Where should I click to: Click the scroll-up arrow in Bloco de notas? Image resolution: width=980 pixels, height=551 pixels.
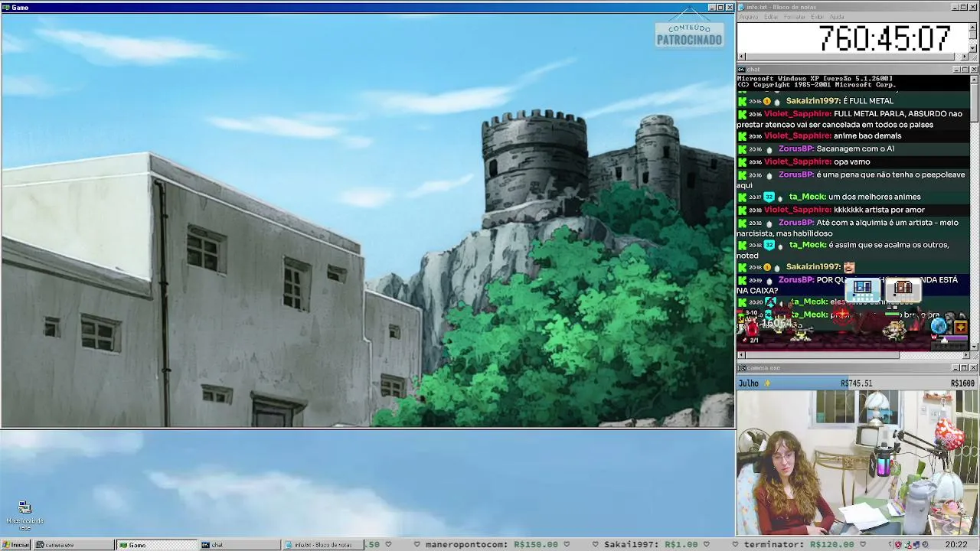tap(973, 27)
